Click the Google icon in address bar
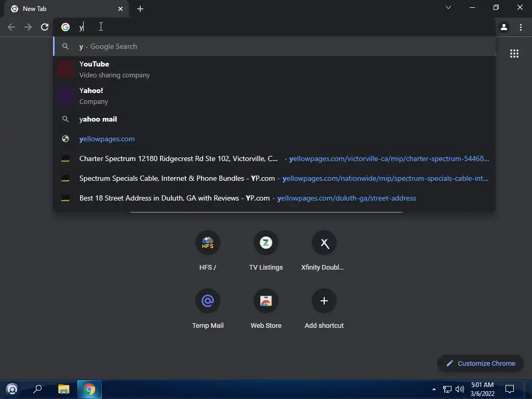532x399 pixels. 65,27
